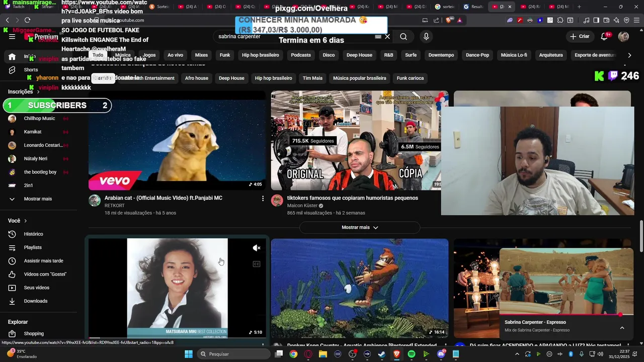This screenshot has height=362, width=644.
Task: Expand Mostrar mais below the videos
Action: coord(360,228)
